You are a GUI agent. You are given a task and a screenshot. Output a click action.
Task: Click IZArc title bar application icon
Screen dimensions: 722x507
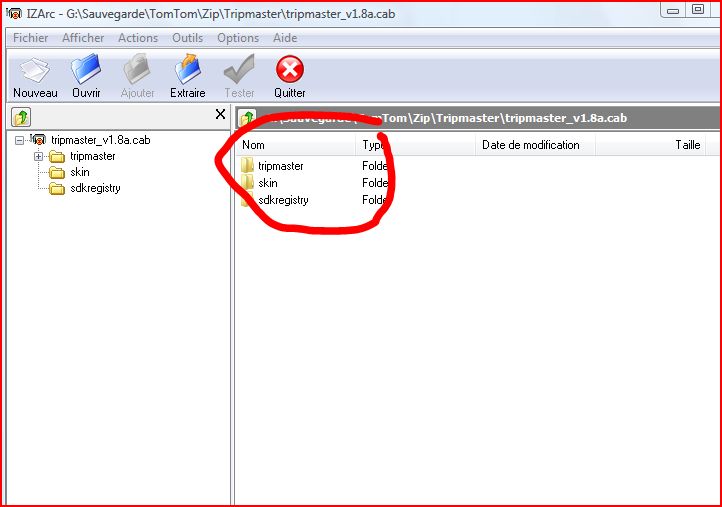[x=14, y=13]
